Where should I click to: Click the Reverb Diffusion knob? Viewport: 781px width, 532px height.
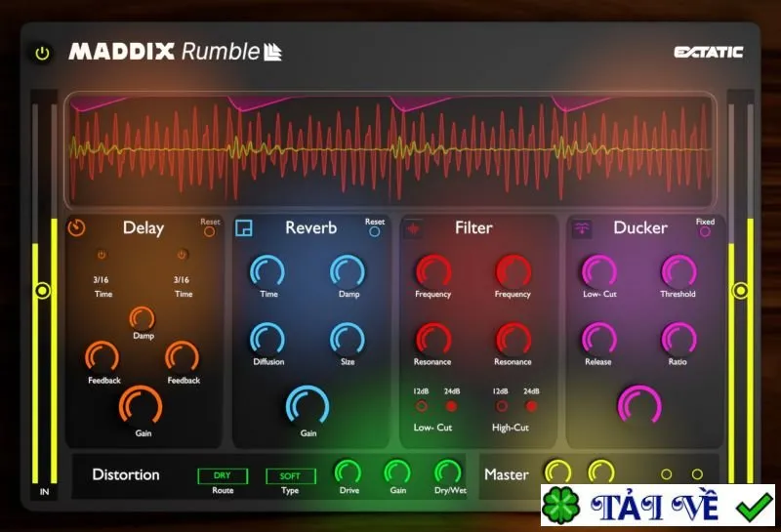click(267, 340)
